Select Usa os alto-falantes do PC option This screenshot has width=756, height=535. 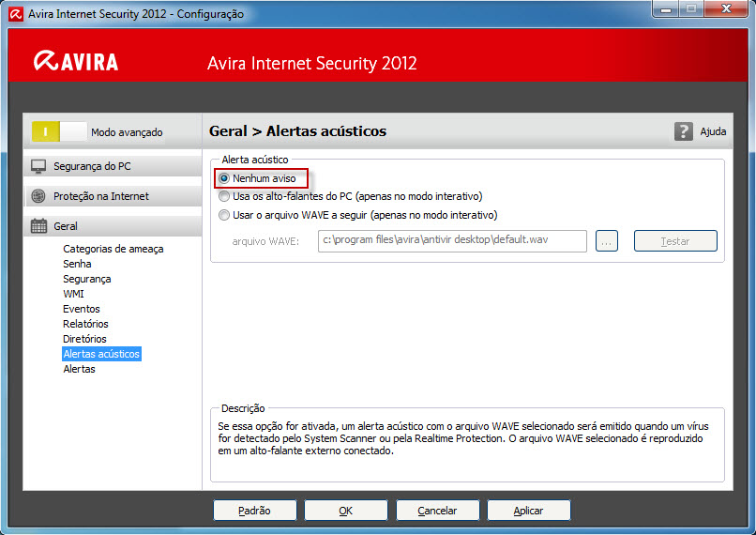pos(224,196)
